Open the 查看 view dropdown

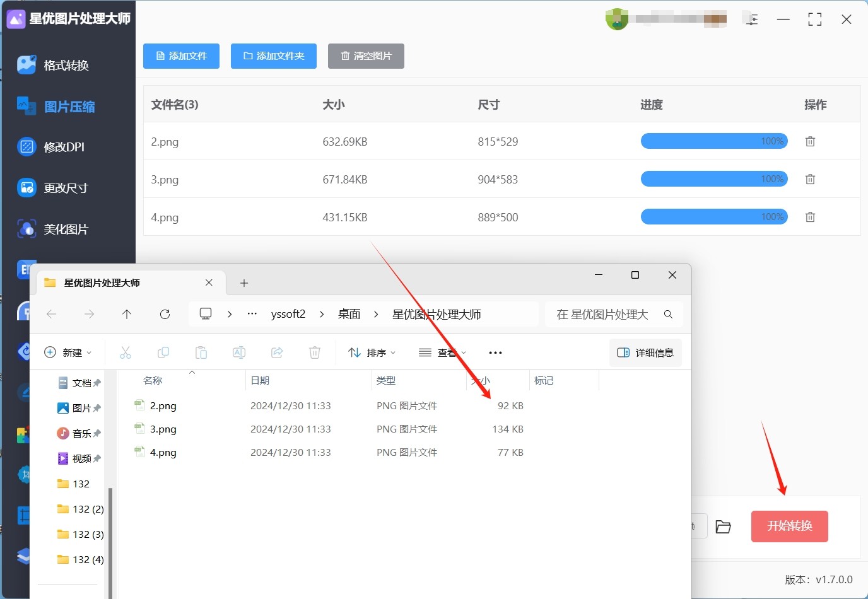pyautogui.click(x=442, y=352)
